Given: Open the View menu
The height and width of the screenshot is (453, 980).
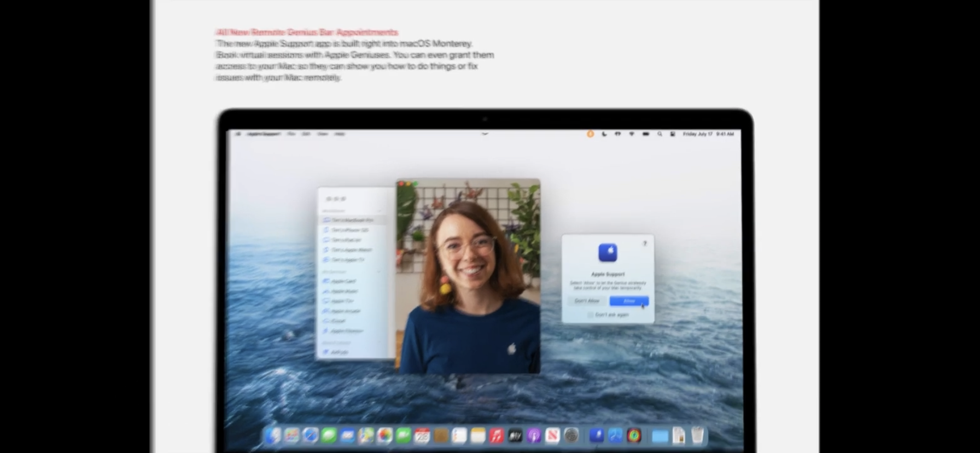Looking at the screenshot, I should click(x=323, y=134).
